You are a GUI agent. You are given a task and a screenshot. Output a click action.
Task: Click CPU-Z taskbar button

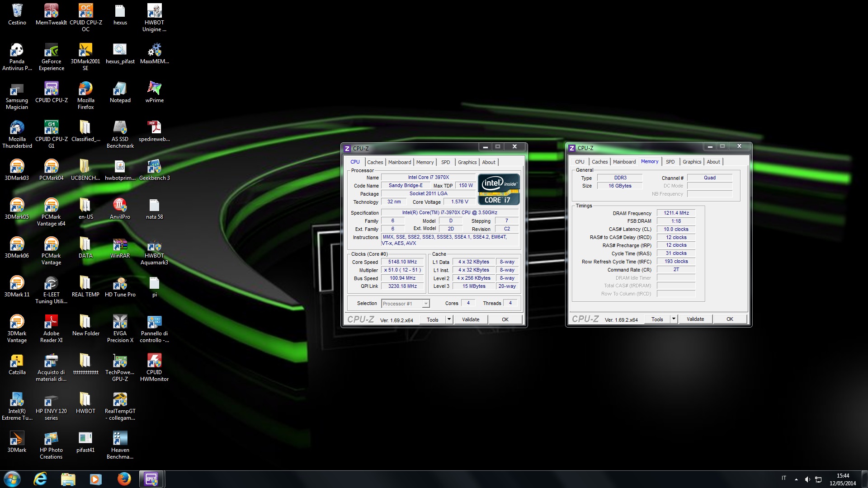151,479
